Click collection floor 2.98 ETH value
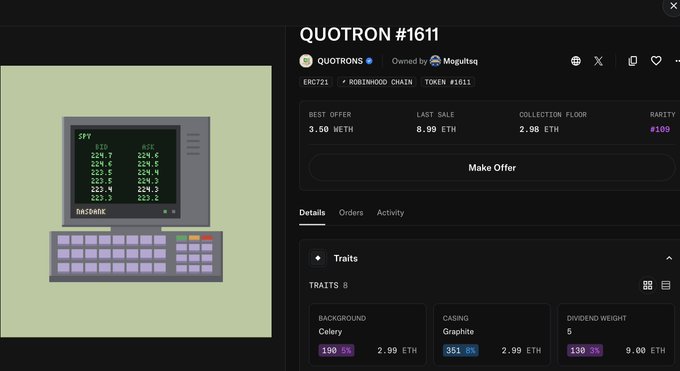This screenshot has width=680, height=371. (x=539, y=129)
